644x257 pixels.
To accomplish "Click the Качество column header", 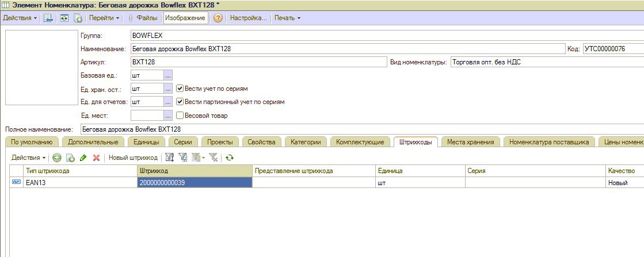I will point(624,171).
